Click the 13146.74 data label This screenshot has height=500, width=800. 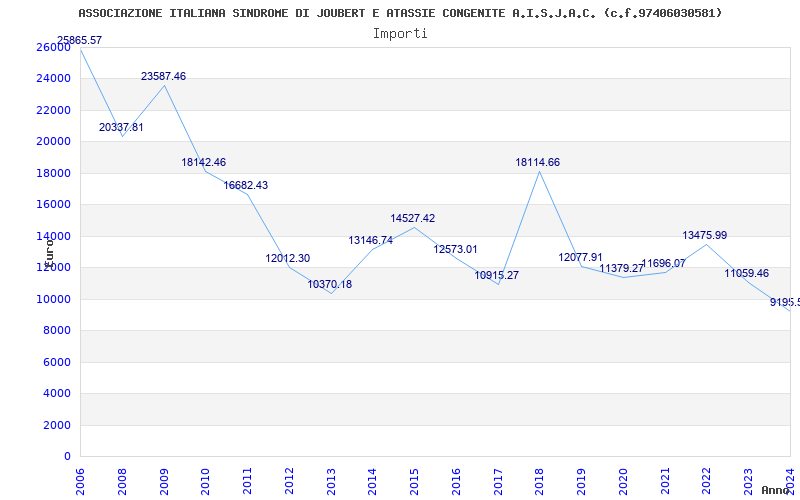tap(371, 241)
